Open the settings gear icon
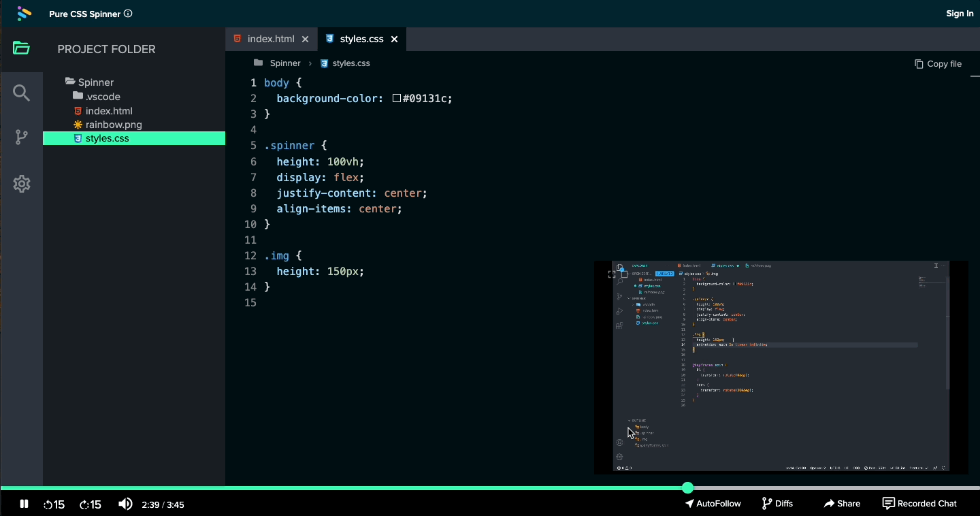Image resolution: width=980 pixels, height=516 pixels. click(x=22, y=184)
